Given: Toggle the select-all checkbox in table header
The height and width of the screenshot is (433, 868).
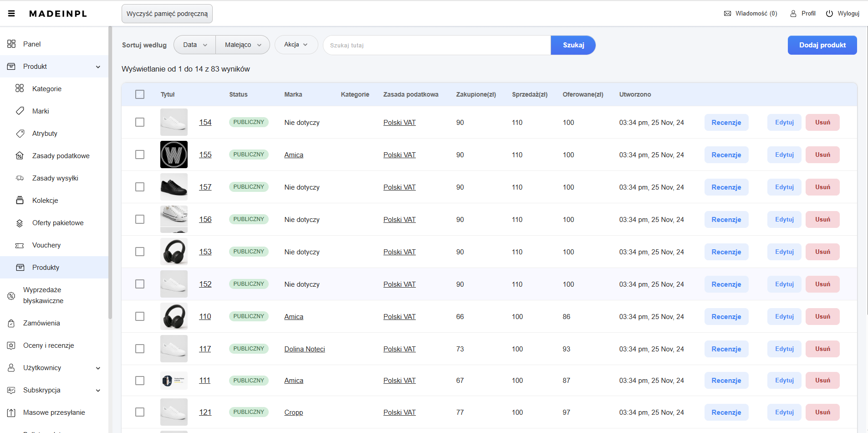Looking at the screenshot, I should (x=140, y=94).
